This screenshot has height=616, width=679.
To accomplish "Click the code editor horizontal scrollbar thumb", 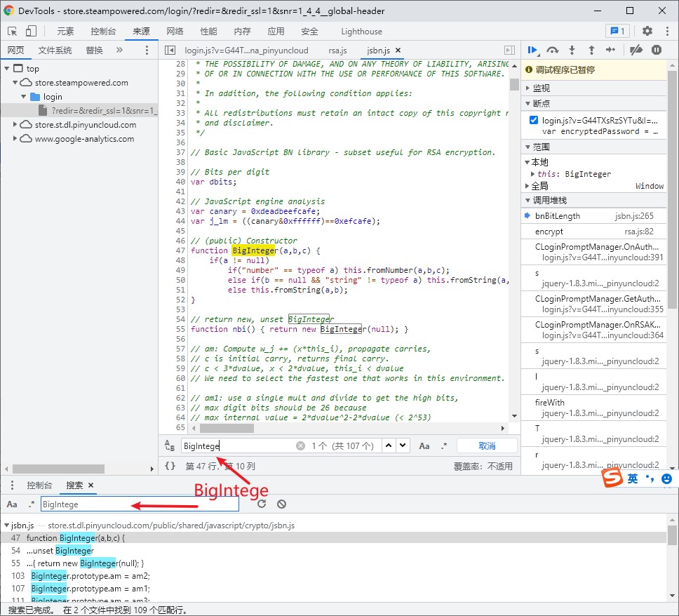I will [227, 428].
